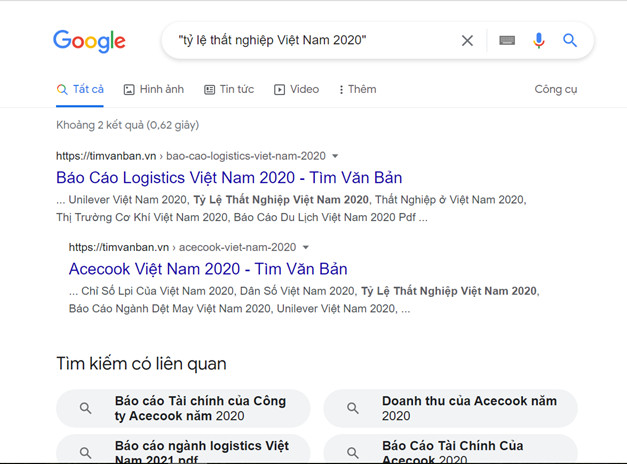Open Công cụ search tools
This screenshot has width=627, height=464.
[556, 89]
